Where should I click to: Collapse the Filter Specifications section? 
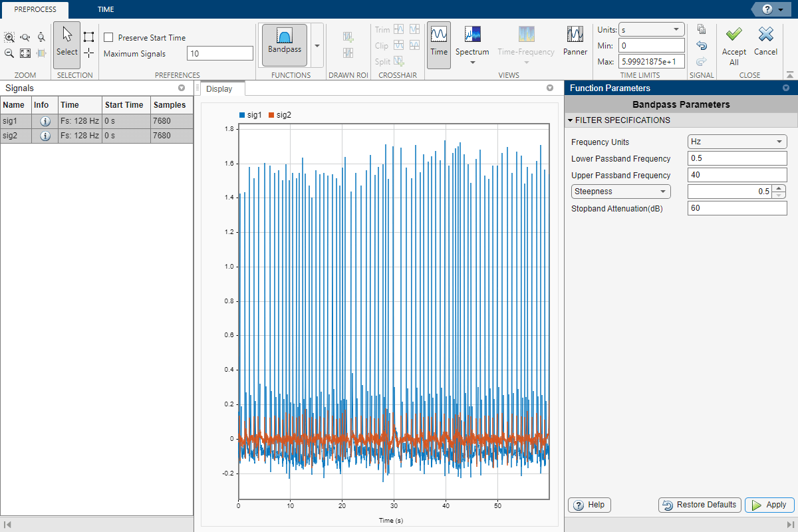coord(571,120)
